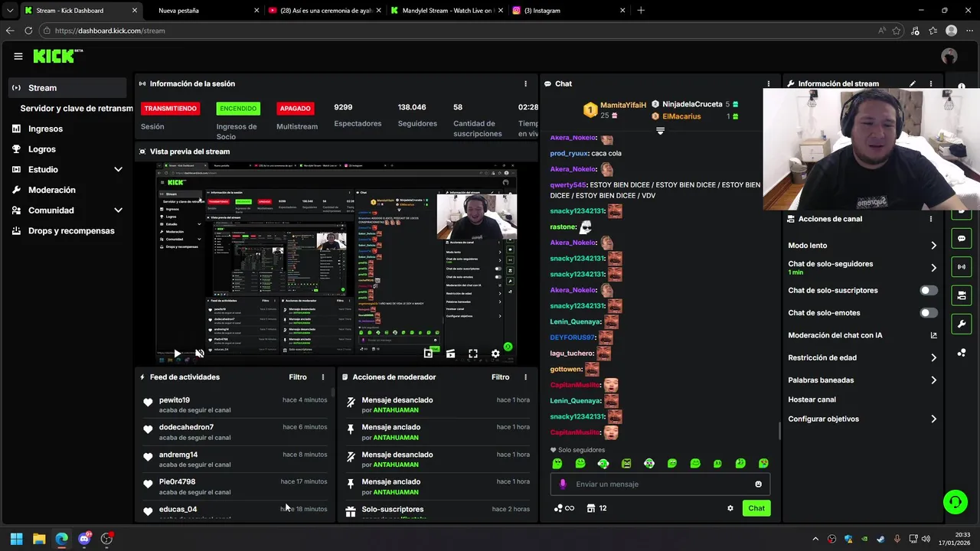The width and height of the screenshot is (980, 551).
Task: Open Feed de actividades three-dot menu
Action: (x=323, y=377)
